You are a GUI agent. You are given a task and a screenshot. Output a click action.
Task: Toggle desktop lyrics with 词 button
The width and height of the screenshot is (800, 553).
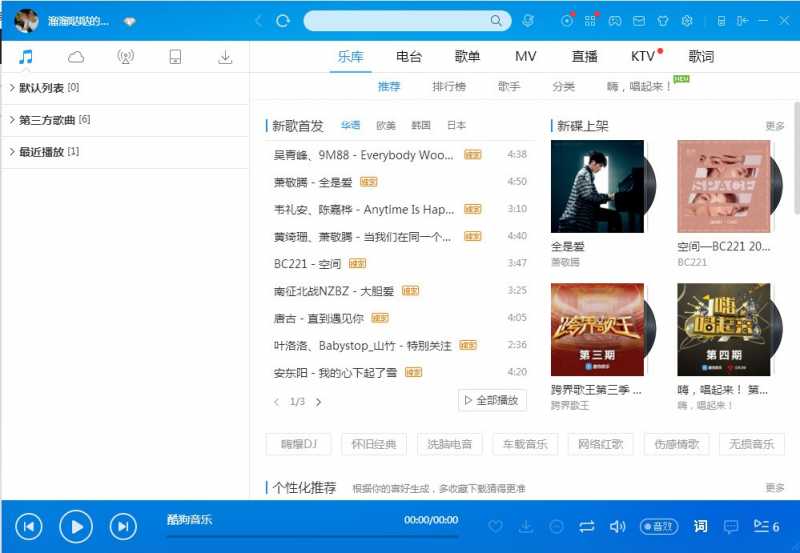[x=701, y=526]
